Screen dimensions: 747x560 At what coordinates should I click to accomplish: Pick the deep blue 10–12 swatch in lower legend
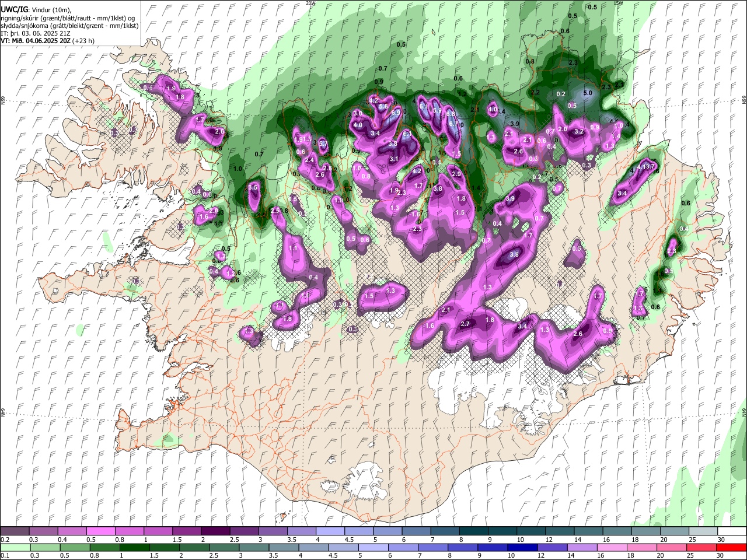[522, 547]
